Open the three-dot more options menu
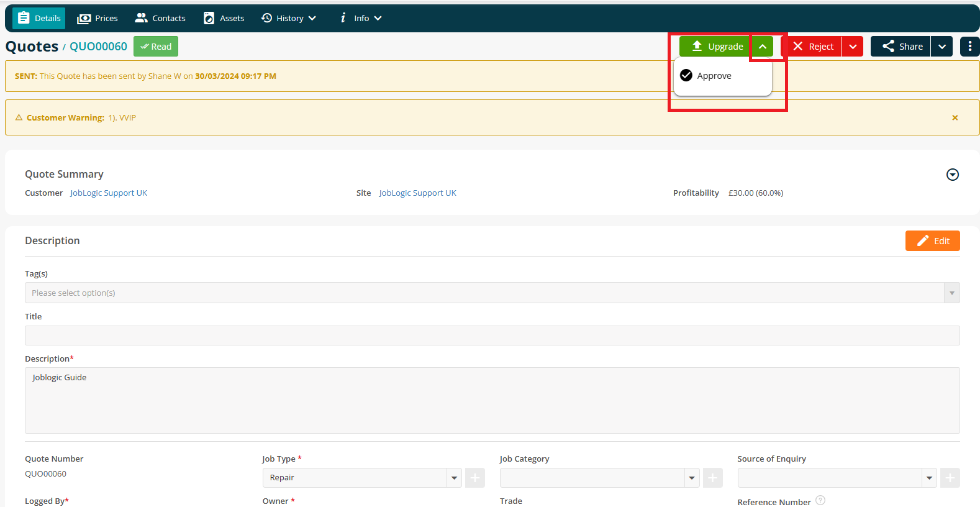The width and height of the screenshot is (980, 507). [970, 47]
